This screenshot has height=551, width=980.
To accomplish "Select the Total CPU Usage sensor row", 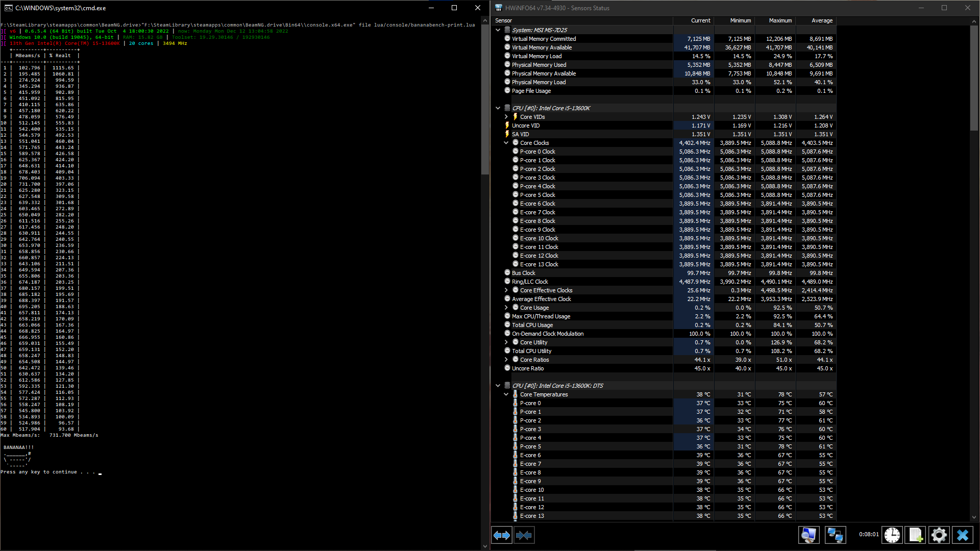I will click(x=532, y=325).
